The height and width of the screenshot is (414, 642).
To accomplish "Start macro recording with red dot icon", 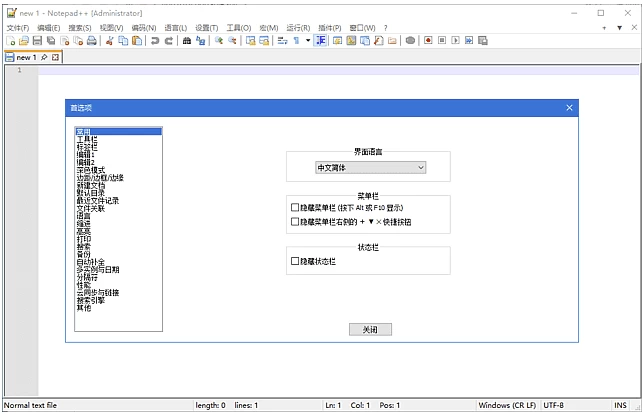I will (x=427, y=41).
